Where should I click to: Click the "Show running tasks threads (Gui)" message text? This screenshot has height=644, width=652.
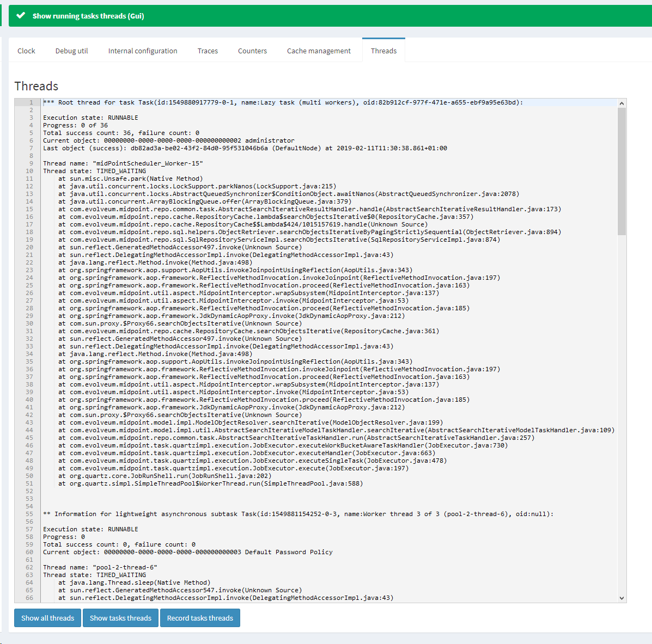[88, 16]
